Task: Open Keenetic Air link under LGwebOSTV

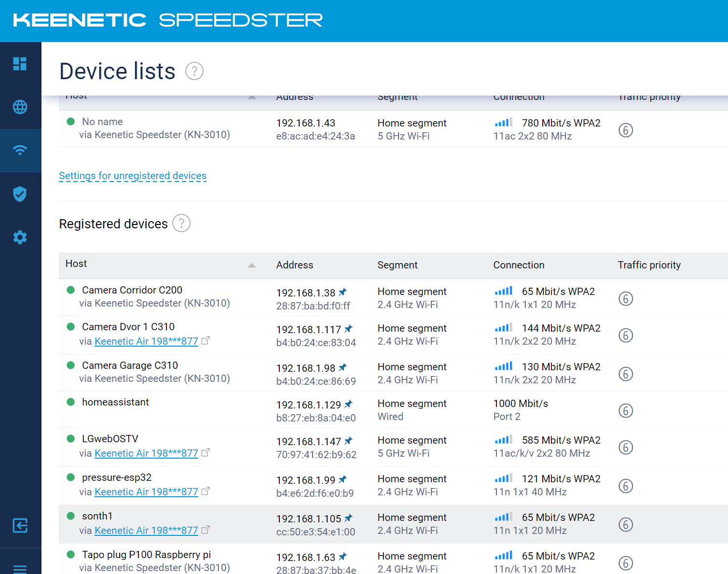Action: click(146, 453)
